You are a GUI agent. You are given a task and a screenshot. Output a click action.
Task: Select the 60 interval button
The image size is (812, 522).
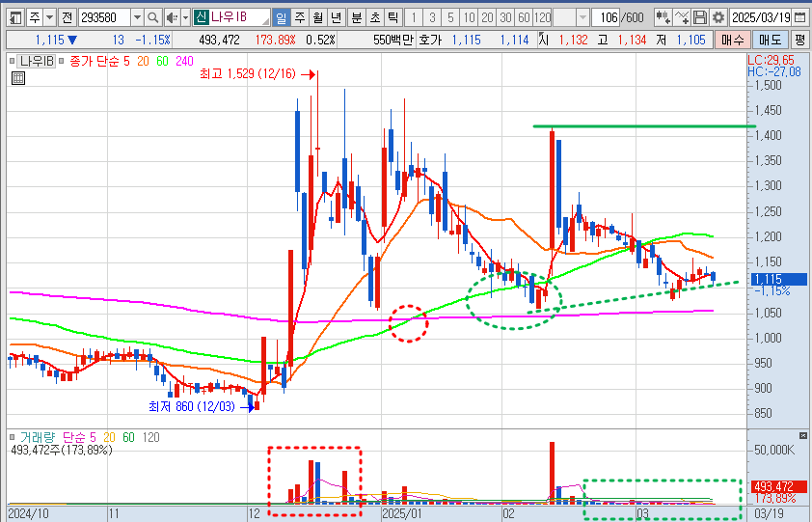524,17
